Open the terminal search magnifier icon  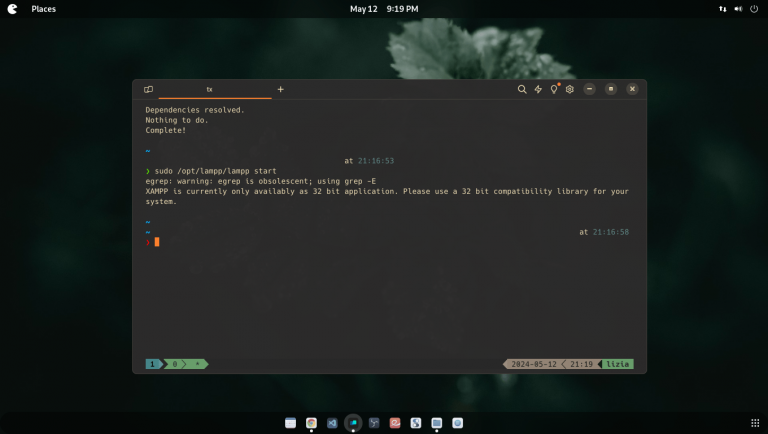click(522, 89)
